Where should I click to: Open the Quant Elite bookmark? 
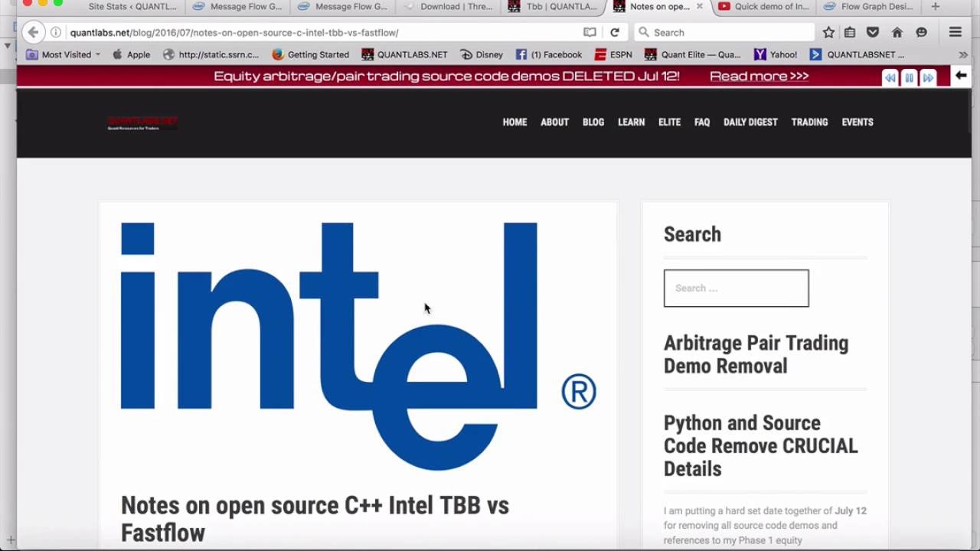click(x=692, y=54)
